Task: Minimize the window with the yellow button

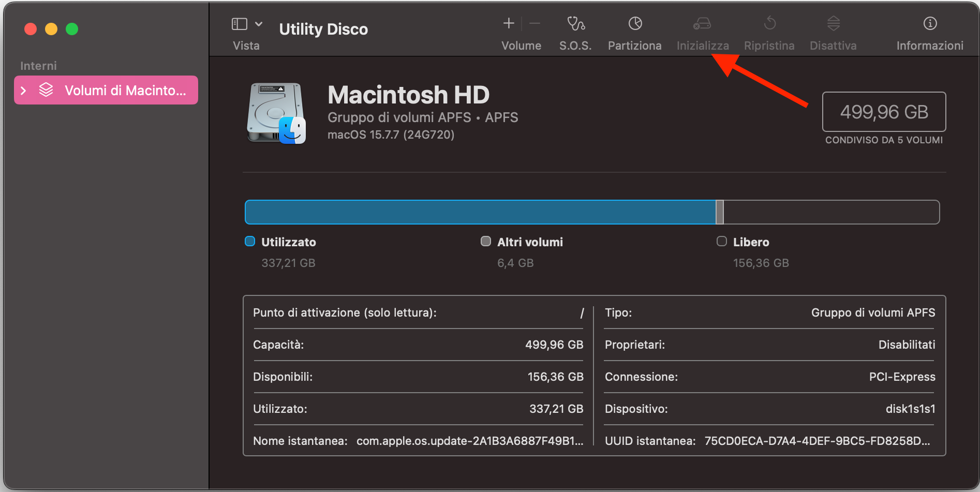Action: point(51,29)
